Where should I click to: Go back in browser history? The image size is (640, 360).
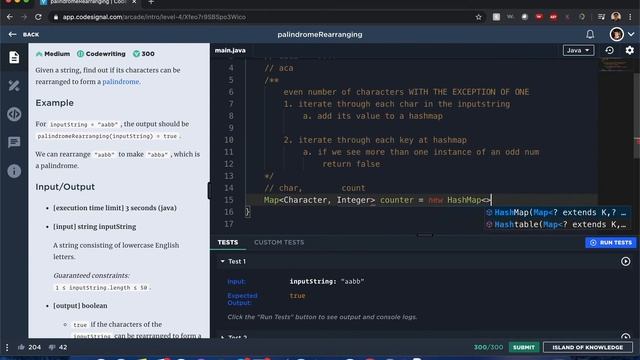coord(10,17)
